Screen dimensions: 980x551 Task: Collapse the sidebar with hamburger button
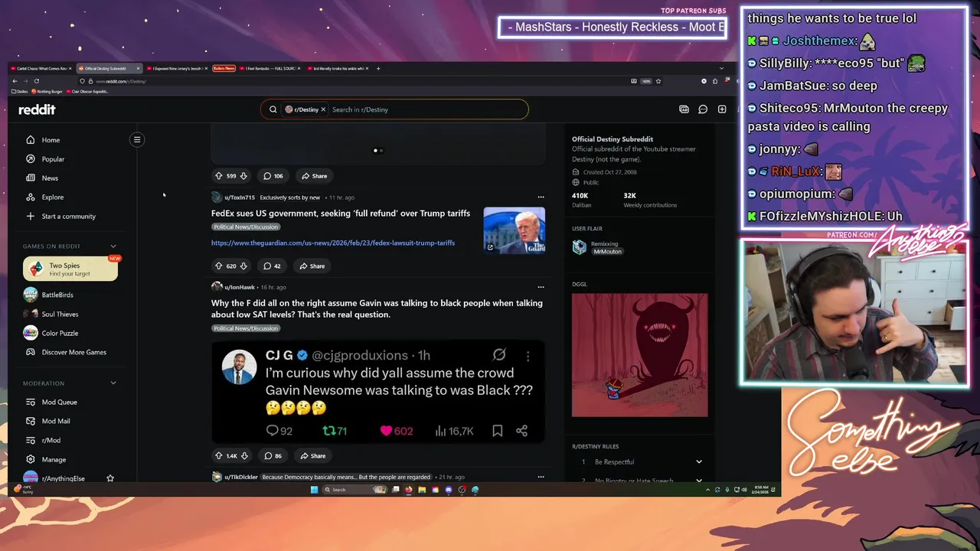click(137, 139)
